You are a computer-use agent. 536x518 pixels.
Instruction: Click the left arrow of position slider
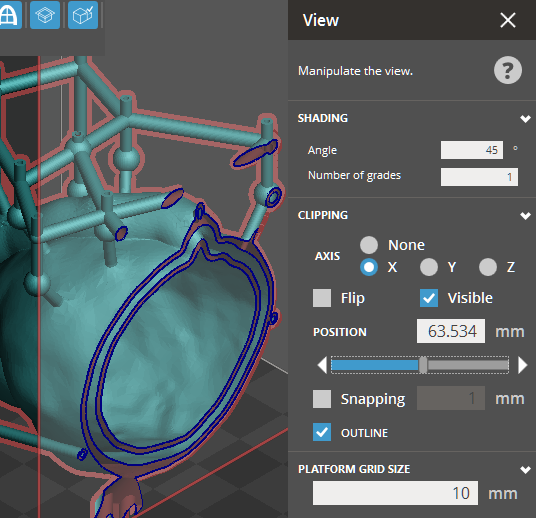(x=322, y=365)
